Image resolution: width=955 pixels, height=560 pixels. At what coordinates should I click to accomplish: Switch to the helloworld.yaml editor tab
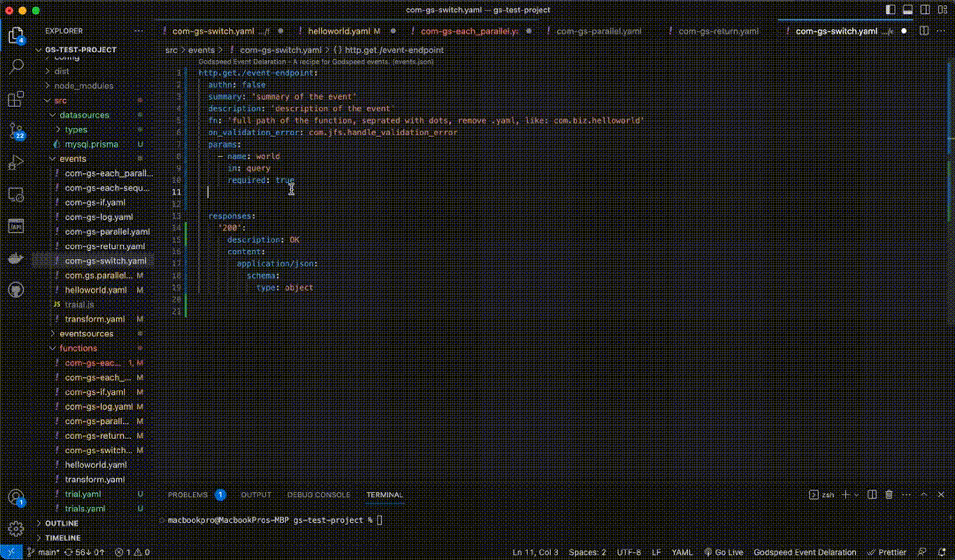coord(338,31)
